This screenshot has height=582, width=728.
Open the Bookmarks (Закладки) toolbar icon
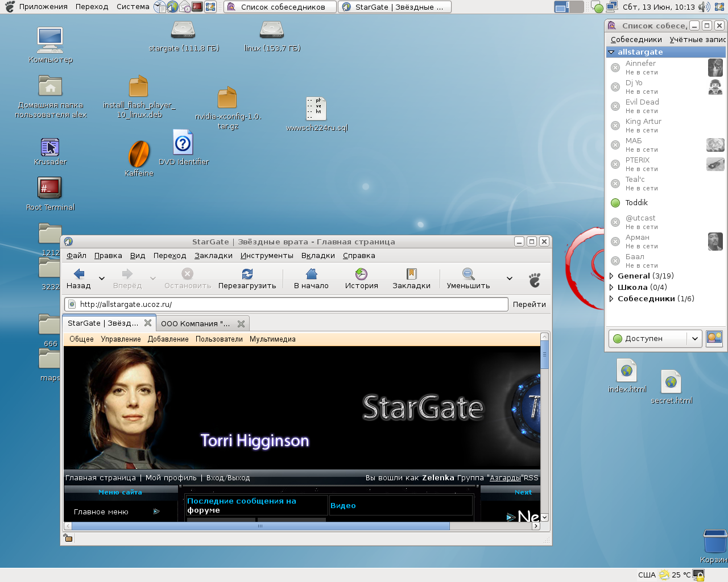pos(411,274)
